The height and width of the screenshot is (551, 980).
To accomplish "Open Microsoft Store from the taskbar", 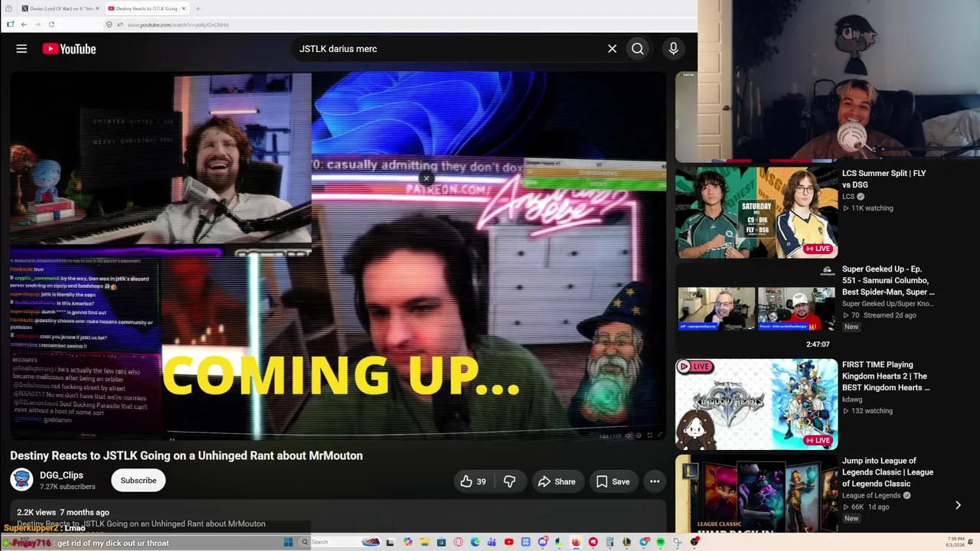I will click(x=441, y=542).
